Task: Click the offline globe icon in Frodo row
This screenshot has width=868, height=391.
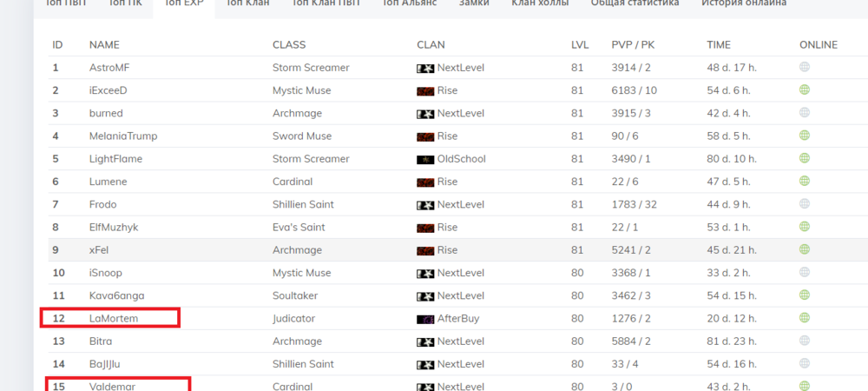Action: (804, 205)
